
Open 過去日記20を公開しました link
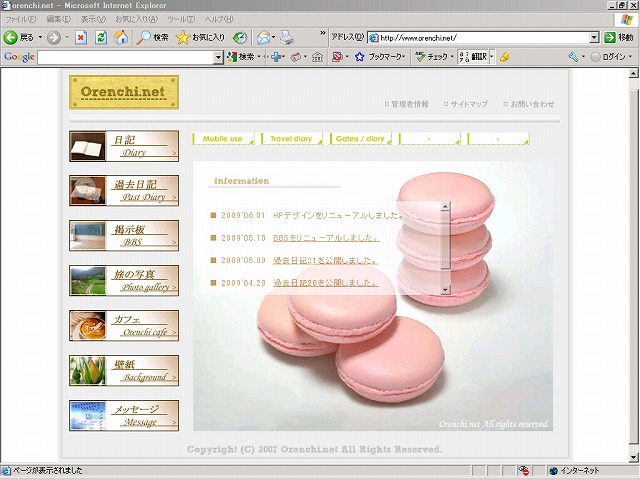tap(326, 283)
